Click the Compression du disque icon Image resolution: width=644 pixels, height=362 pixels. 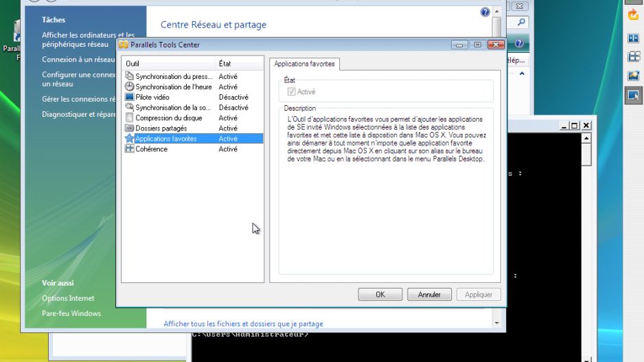(129, 117)
